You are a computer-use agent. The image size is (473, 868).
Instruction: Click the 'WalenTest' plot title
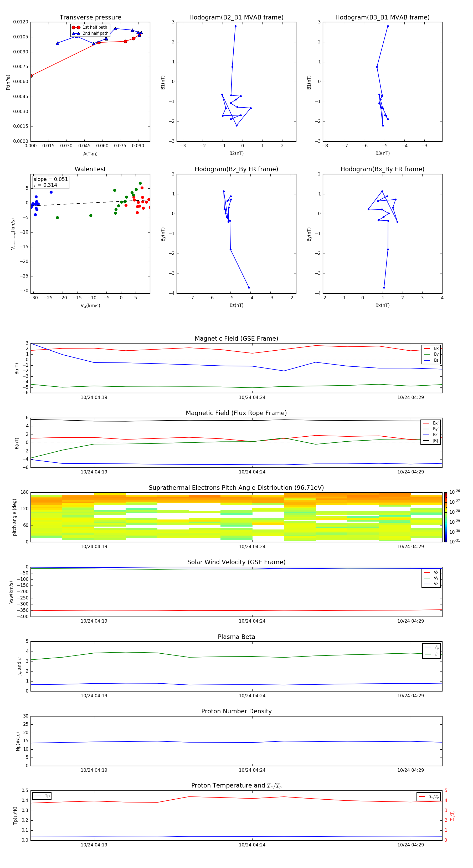coord(90,169)
